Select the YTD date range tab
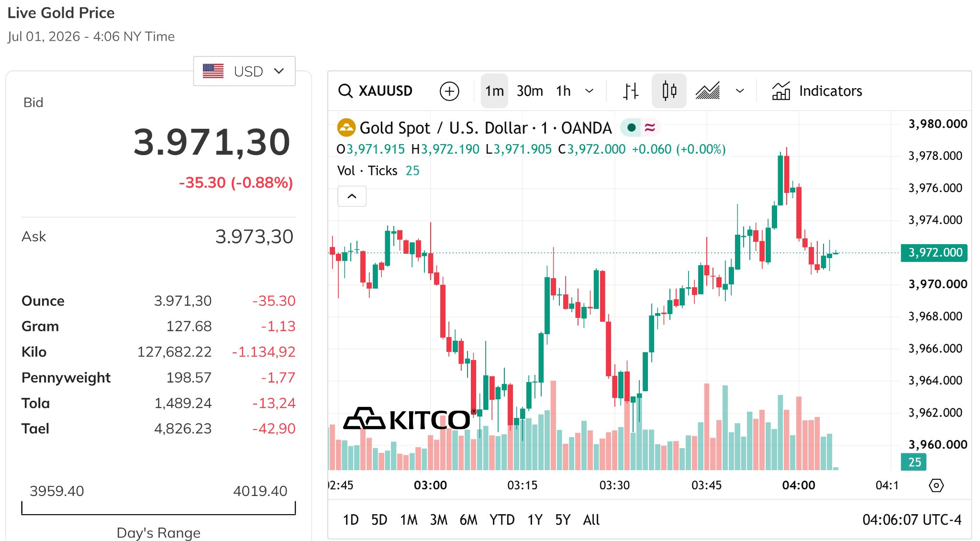980x541 pixels. (x=502, y=520)
